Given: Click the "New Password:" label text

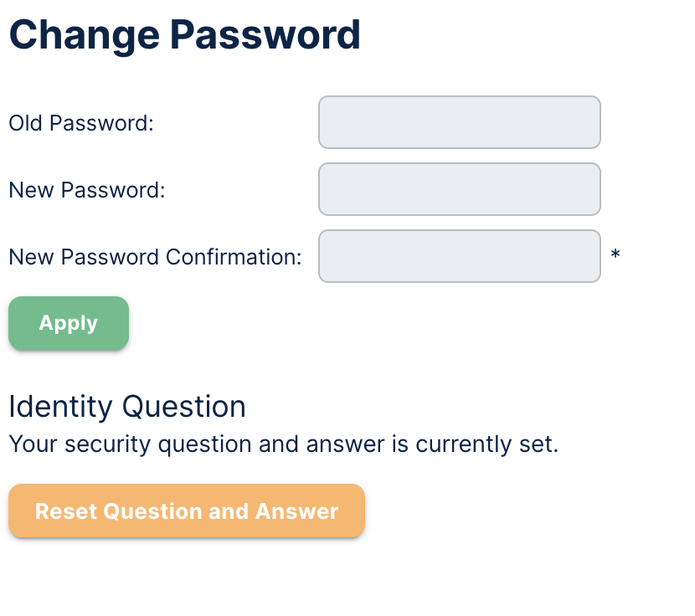Looking at the screenshot, I should 87,190.
